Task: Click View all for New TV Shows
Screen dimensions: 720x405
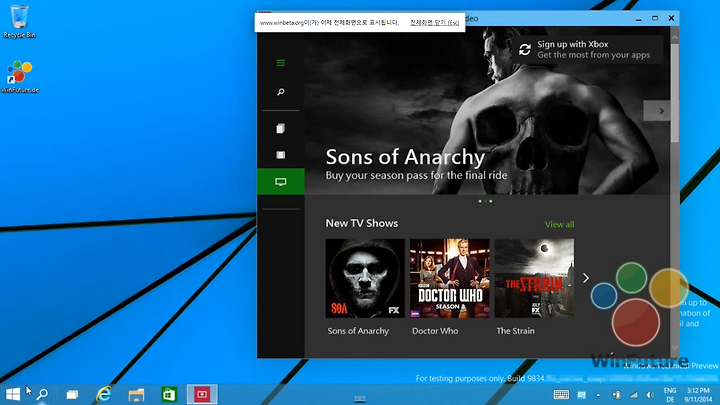Action: click(x=559, y=224)
